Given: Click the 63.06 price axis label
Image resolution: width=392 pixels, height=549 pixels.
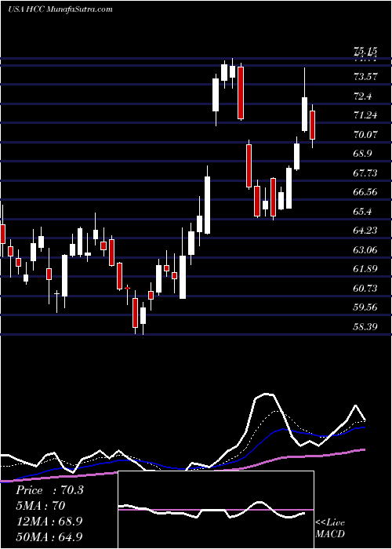Looking at the screenshot, I should pyautogui.click(x=366, y=249).
